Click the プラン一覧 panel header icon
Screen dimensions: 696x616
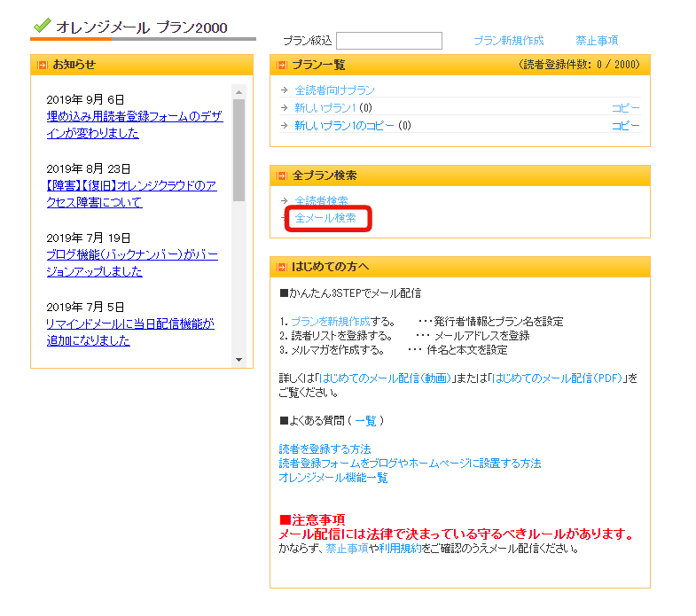(x=281, y=66)
